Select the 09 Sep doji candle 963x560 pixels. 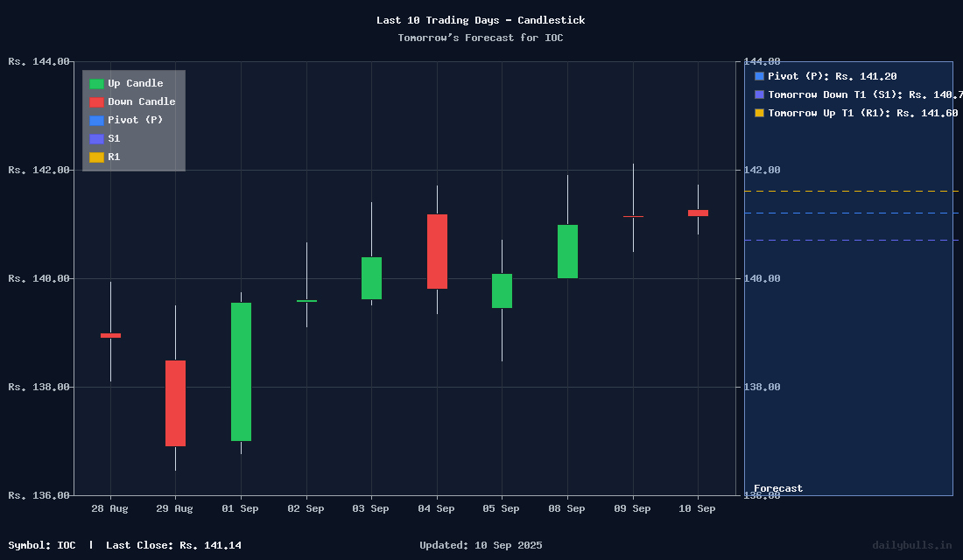[x=633, y=216]
